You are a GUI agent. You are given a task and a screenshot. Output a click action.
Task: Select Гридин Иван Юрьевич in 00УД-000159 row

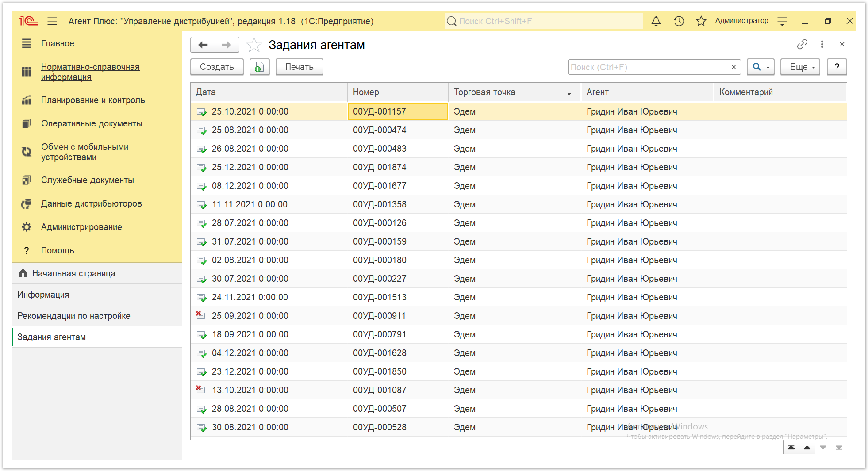click(632, 241)
